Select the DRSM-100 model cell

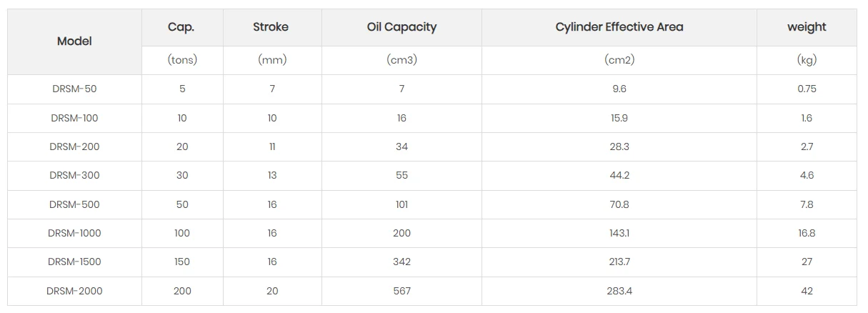[x=74, y=118]
